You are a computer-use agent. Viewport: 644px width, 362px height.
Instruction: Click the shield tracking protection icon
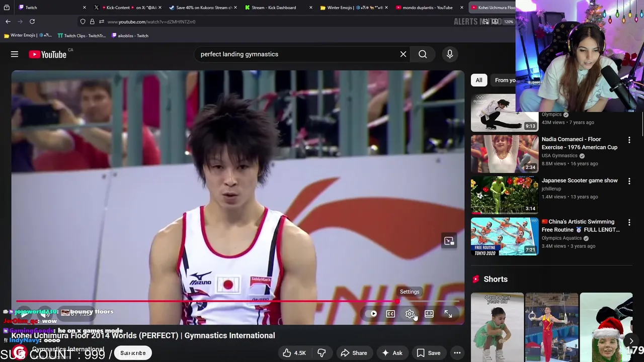tap(83, 22)
